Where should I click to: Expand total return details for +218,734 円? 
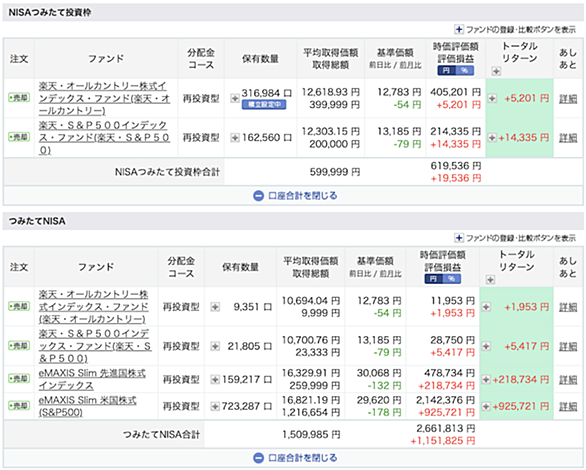click(x=486, y=379)
